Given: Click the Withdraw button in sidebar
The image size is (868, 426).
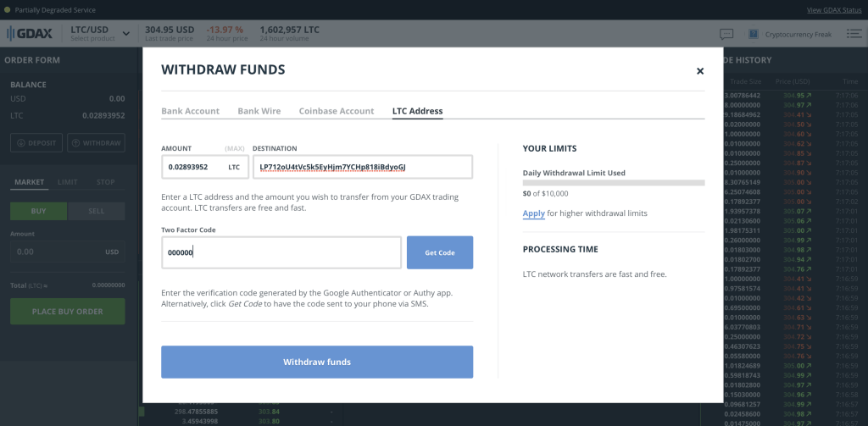Looking at the screenshot, I should [x=96, y=142].
